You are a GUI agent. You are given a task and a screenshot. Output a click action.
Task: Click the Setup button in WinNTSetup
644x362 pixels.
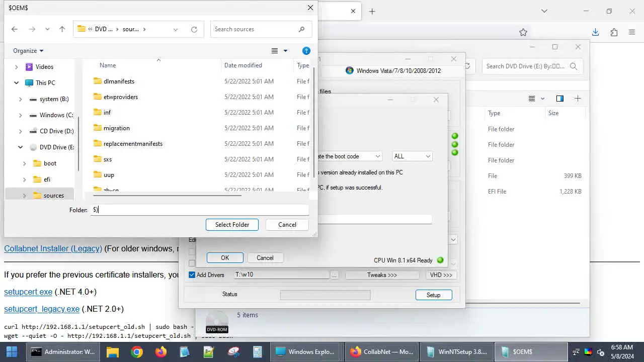pos(434,295)
